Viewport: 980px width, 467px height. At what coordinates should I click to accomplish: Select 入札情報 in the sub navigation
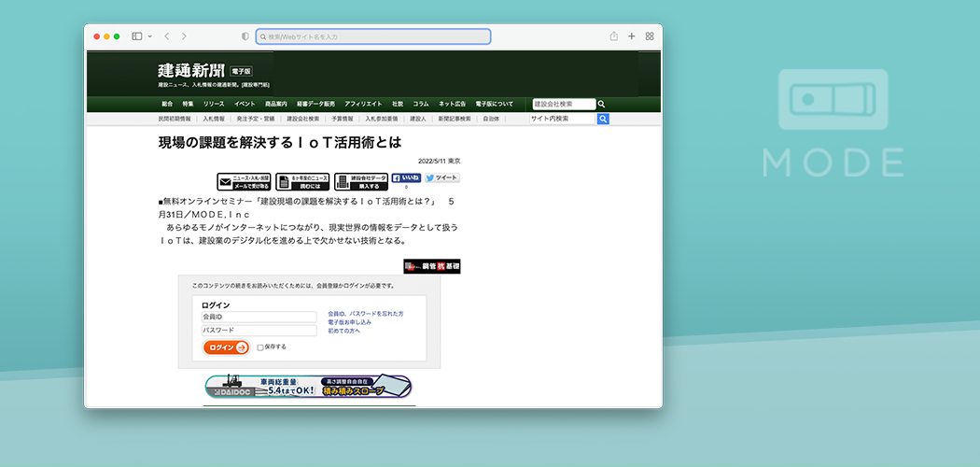tap(214, 119)
